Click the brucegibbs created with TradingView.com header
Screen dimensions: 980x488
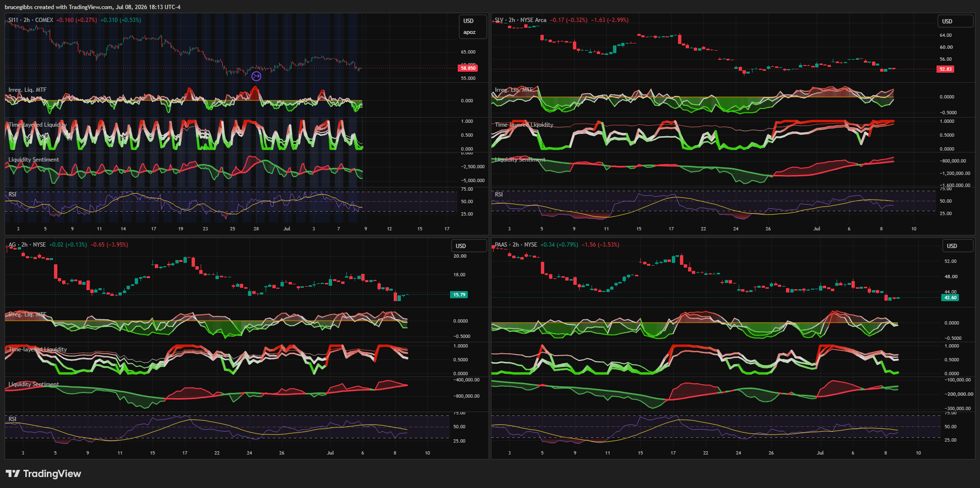coord(93,7)
